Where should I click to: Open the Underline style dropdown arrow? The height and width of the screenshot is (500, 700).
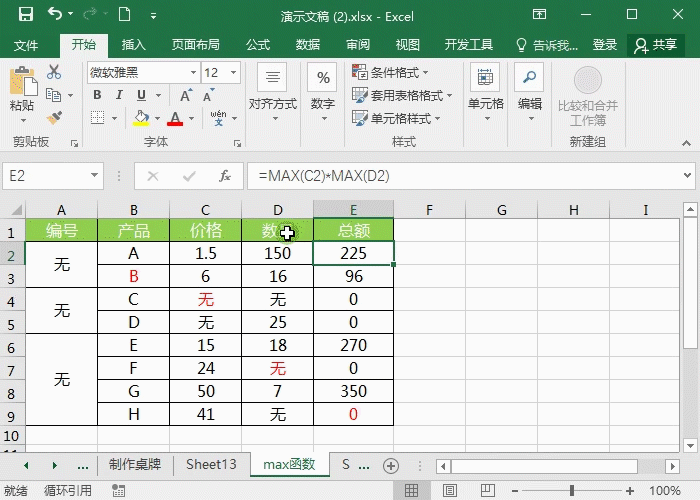[x=158, y=95]
